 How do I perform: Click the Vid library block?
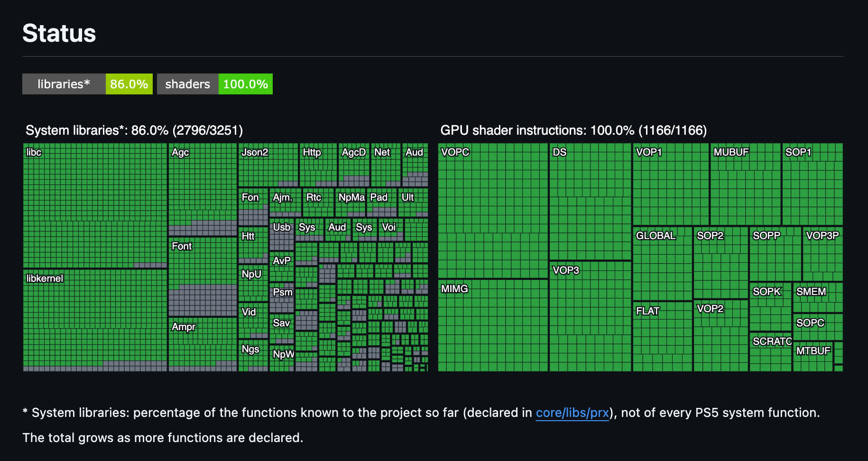tap(253, 321)
